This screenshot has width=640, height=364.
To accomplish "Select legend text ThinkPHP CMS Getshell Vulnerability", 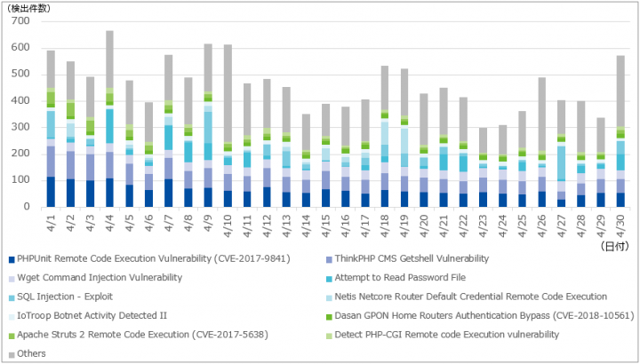I will click(x=412, y=259).
